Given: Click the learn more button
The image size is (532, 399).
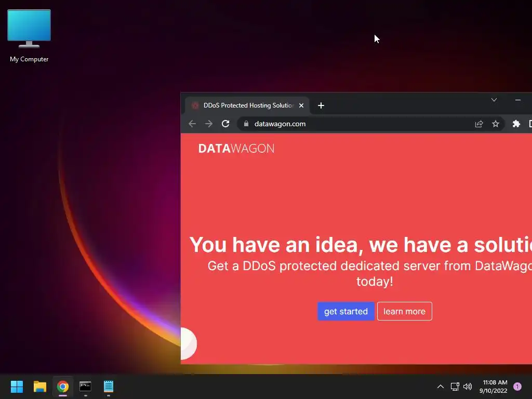Looking at the screenshot, I should 404,311.
